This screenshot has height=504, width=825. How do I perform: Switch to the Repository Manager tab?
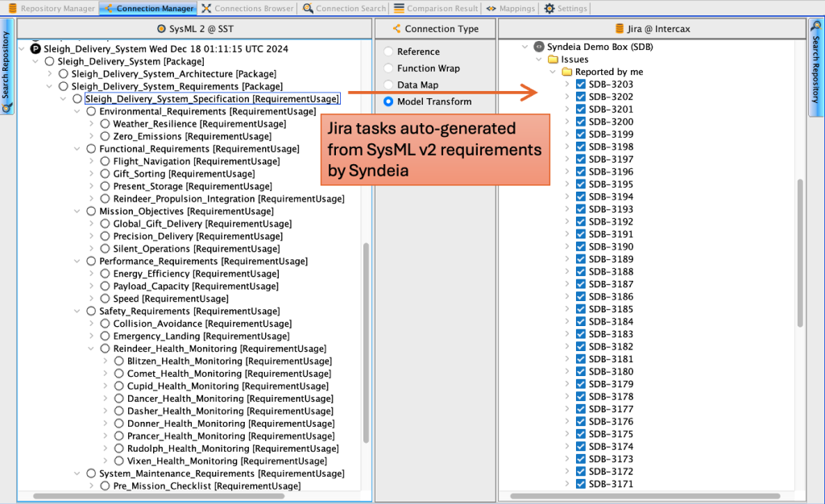point(52,8)
